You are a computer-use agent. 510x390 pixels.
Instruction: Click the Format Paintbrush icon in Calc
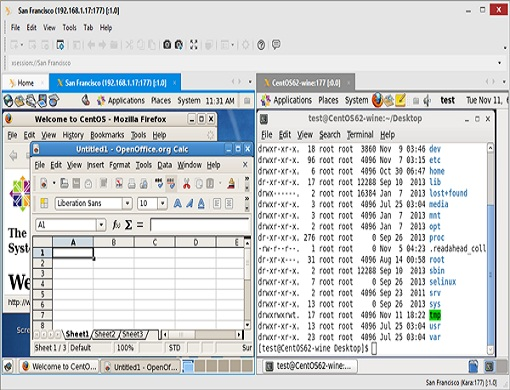pyautogui.click(x=231, y=183)
